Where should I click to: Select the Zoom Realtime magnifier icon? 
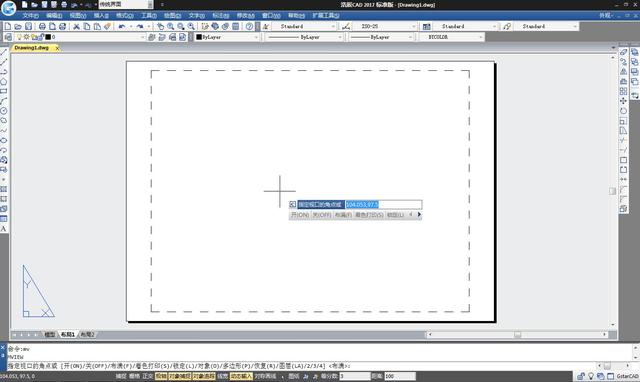171,26
